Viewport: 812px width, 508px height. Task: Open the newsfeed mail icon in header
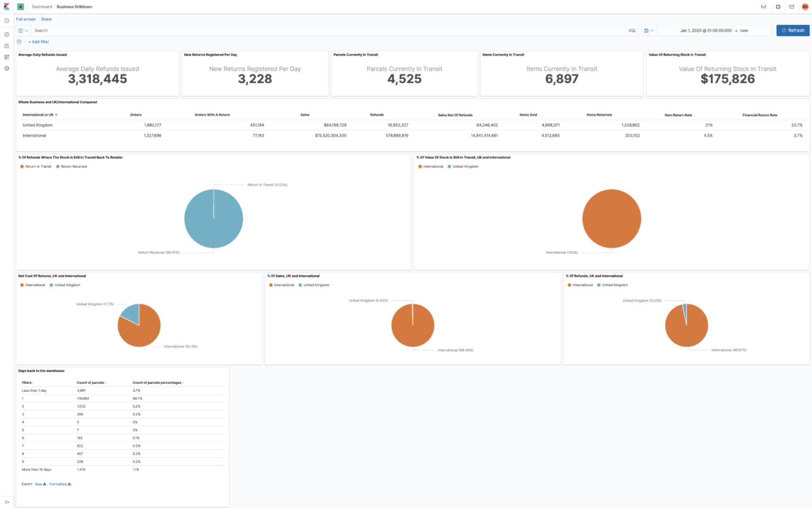(792, 6)
